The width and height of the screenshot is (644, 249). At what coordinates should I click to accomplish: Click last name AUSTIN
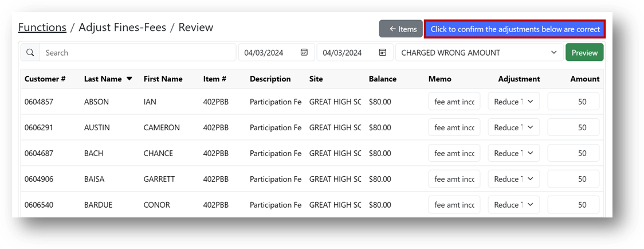pos(97,127)
